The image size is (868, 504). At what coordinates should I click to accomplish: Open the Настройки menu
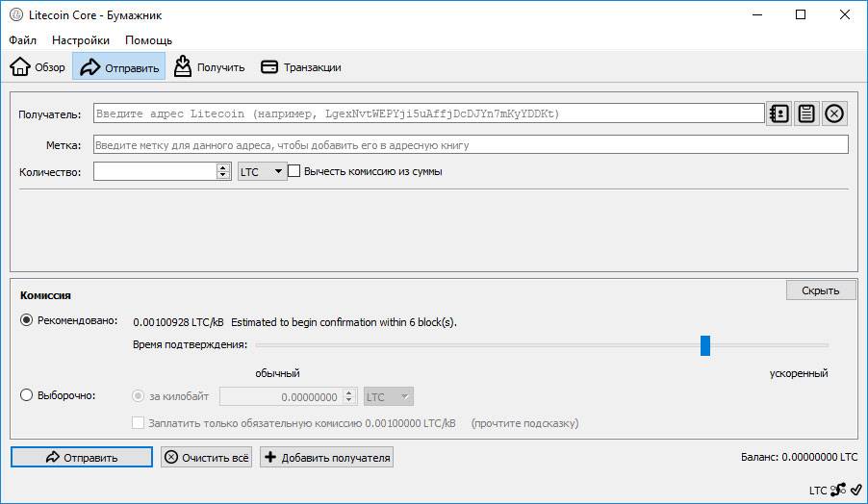81,40
